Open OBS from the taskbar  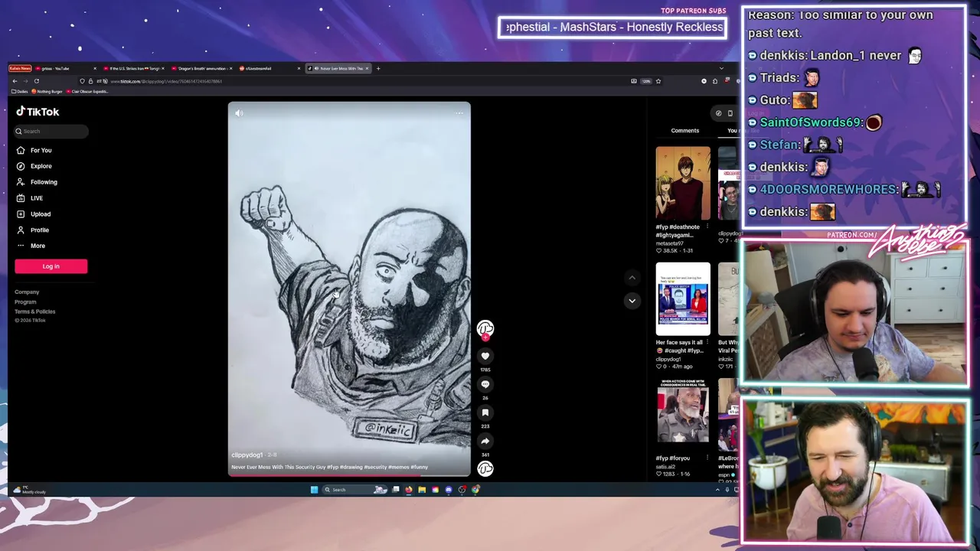462,490
